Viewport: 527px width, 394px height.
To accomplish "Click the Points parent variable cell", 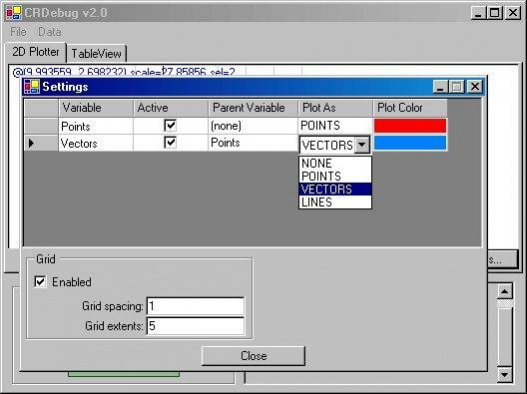I will click(x=253, y=143).
